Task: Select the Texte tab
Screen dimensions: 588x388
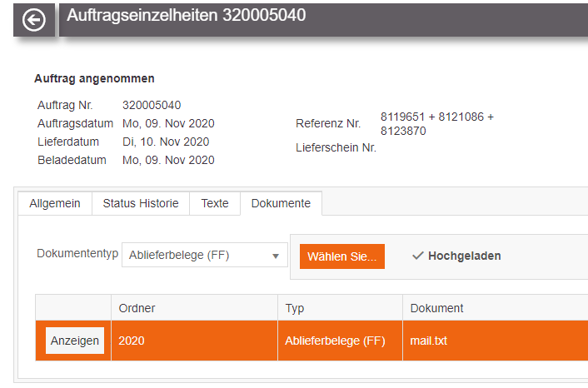Action: (x=215, y=203)
